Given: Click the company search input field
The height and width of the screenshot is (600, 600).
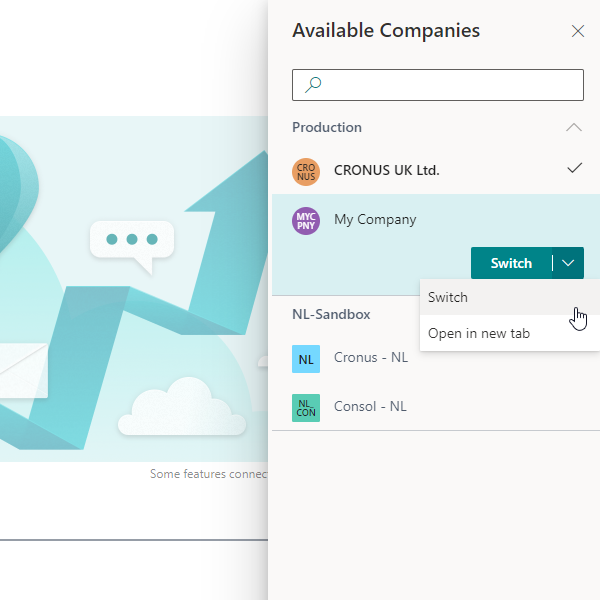Looking at the screenshot, I should tap(438, 85).
